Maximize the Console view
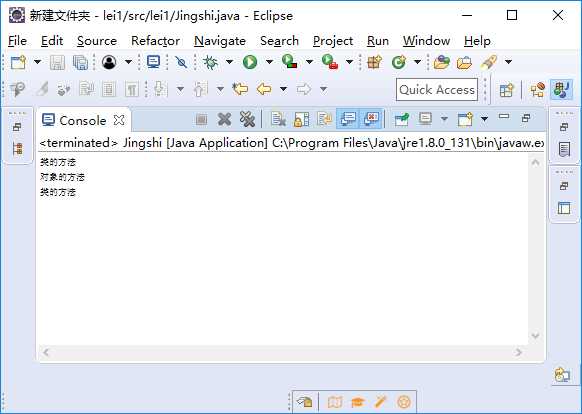 pyautogui.click(x=526, y=118)
